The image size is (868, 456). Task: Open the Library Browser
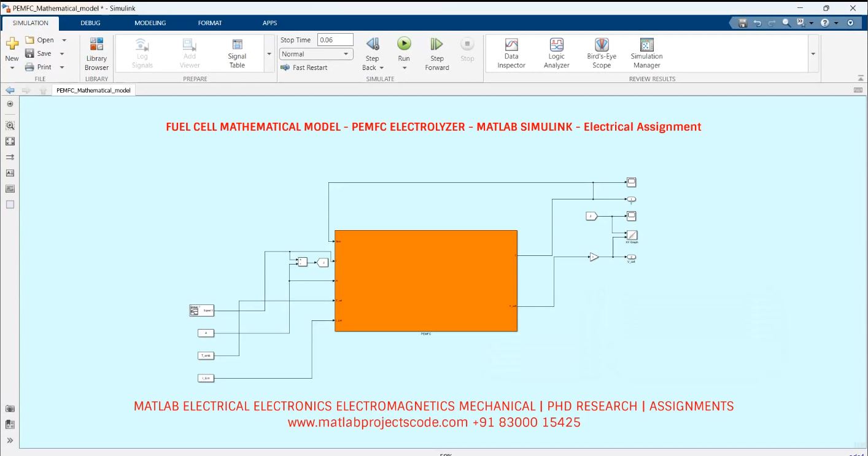96,52
